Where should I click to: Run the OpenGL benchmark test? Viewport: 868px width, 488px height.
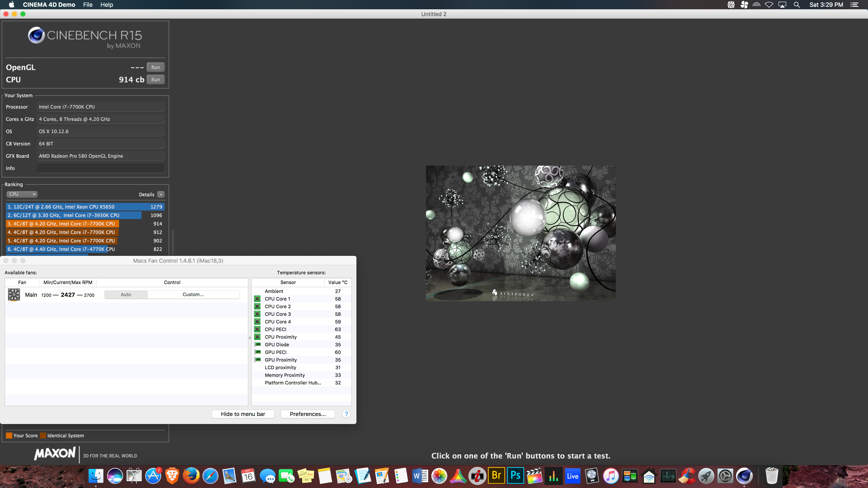click(155, 67)
